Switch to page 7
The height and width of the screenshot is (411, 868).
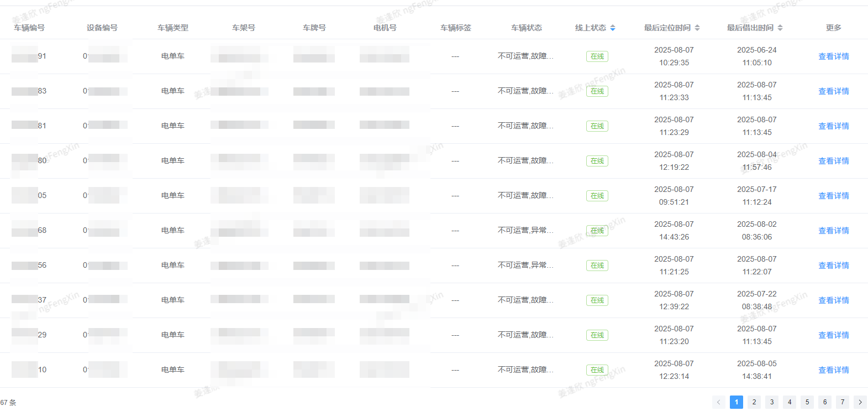pyautogui.click(x=843, y=402)
